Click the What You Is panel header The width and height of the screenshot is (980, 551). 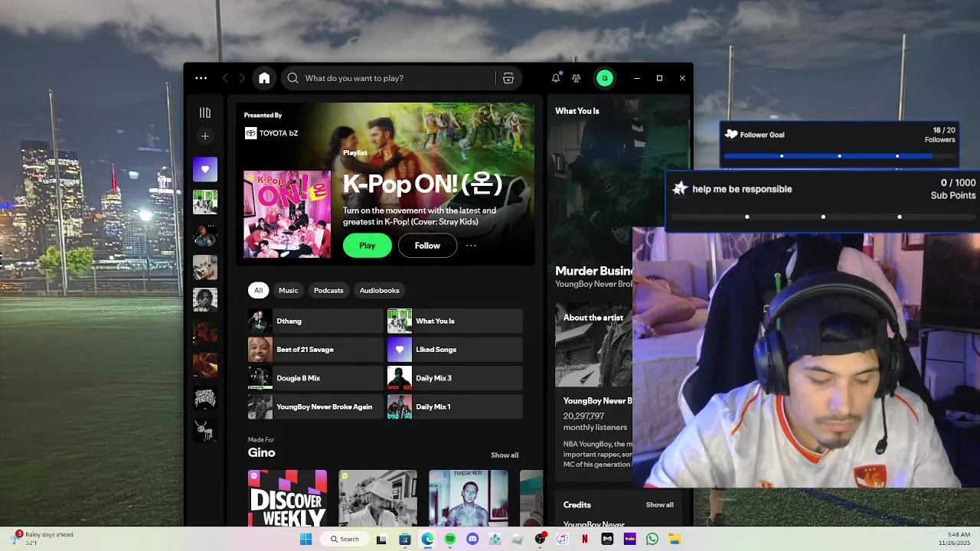[577, 111]
